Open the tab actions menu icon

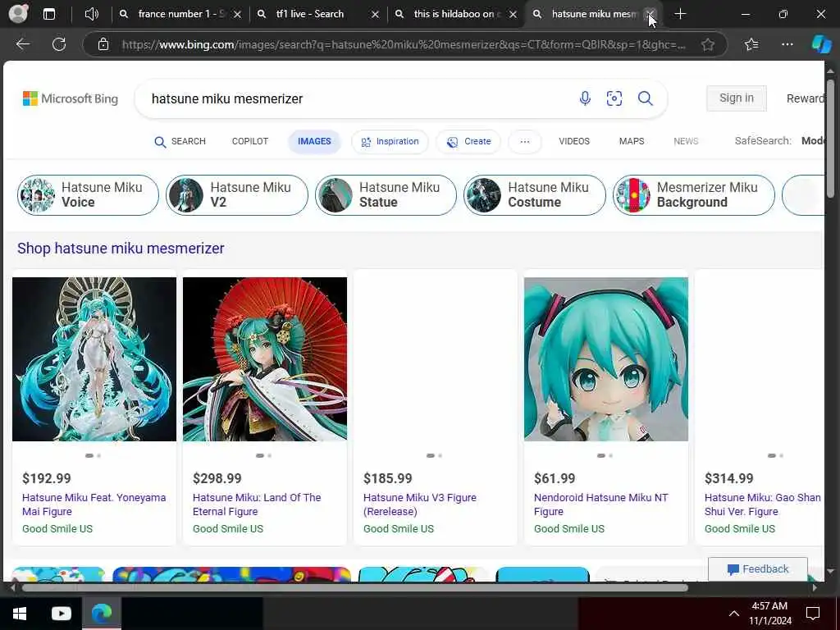[48, 14]
